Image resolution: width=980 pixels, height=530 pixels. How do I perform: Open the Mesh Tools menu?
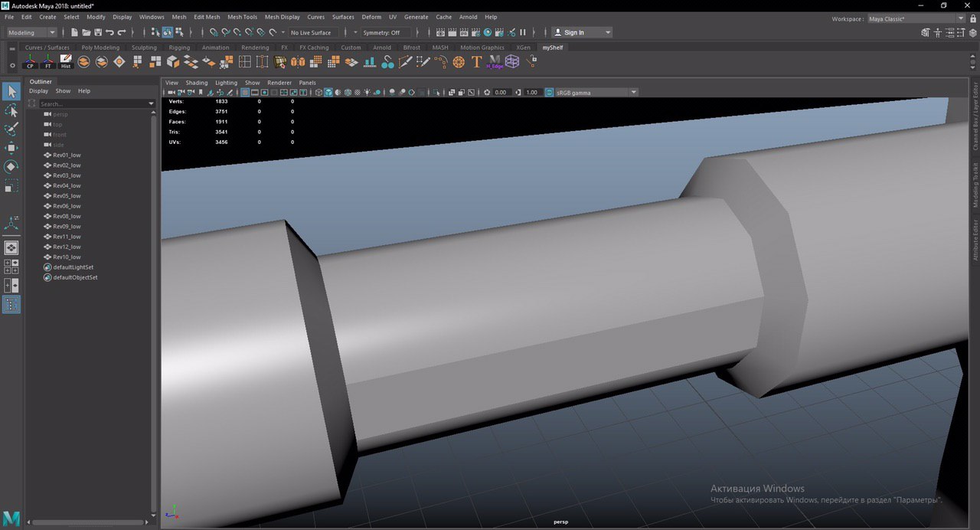[x=242, y=17]
